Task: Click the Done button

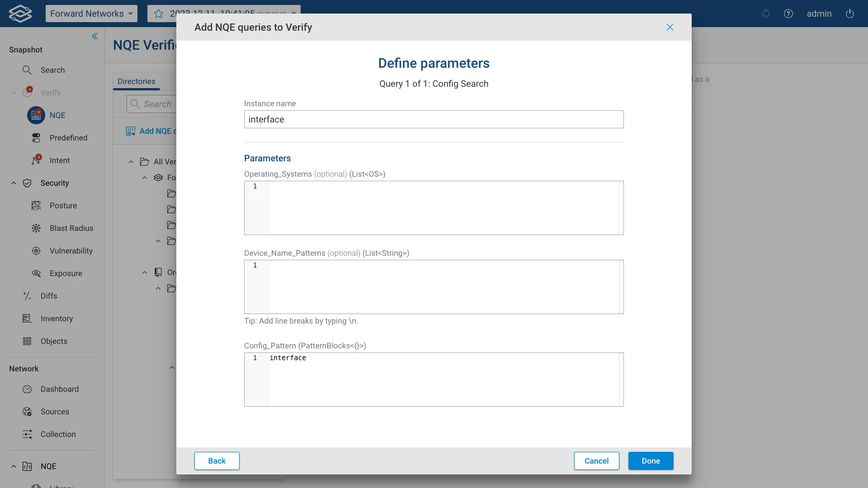Action: (x=651, y=461)
